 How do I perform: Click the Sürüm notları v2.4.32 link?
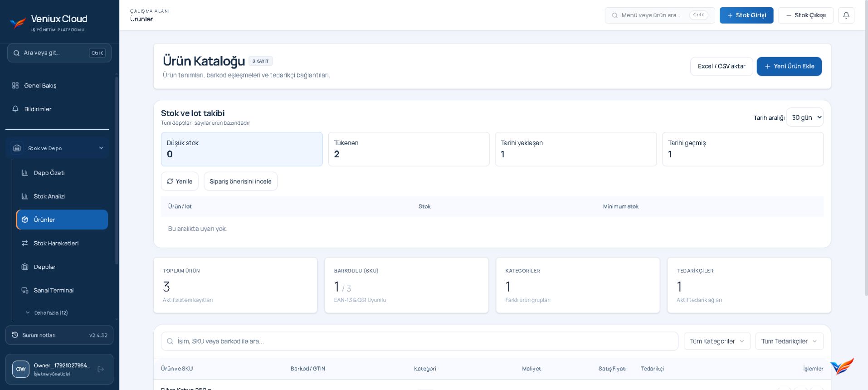point(59,335)
